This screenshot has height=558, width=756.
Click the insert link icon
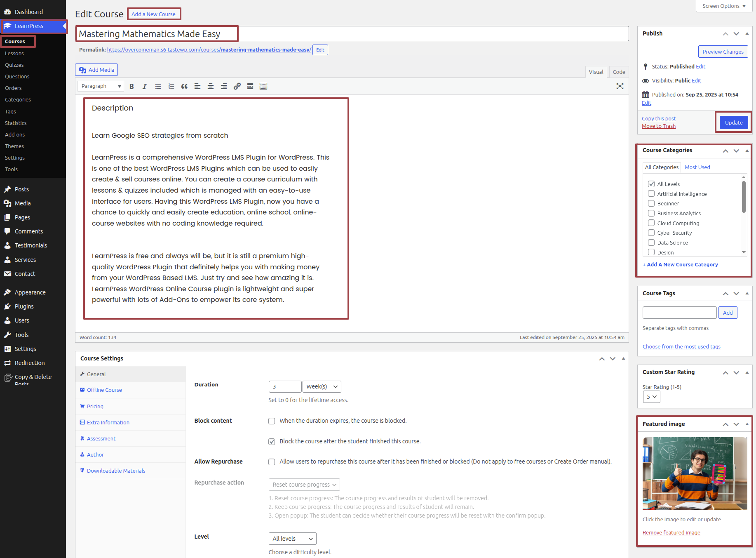[237, 86]
